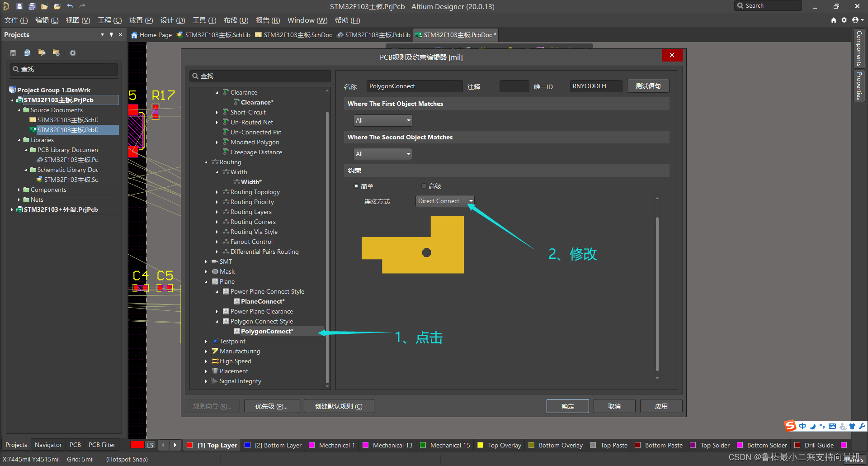
Task: Expand the Routing Topology rule node
Action: point(217,192)
